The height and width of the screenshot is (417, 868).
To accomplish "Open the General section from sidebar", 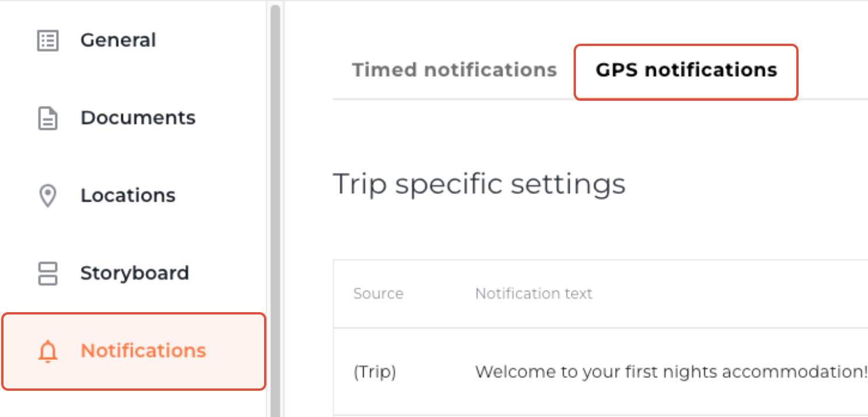I will pyautogui.click(x=118, y=40).
